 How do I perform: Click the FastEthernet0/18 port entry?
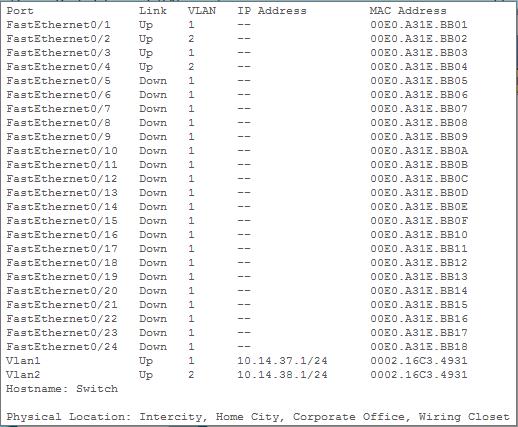coord(62,263)
